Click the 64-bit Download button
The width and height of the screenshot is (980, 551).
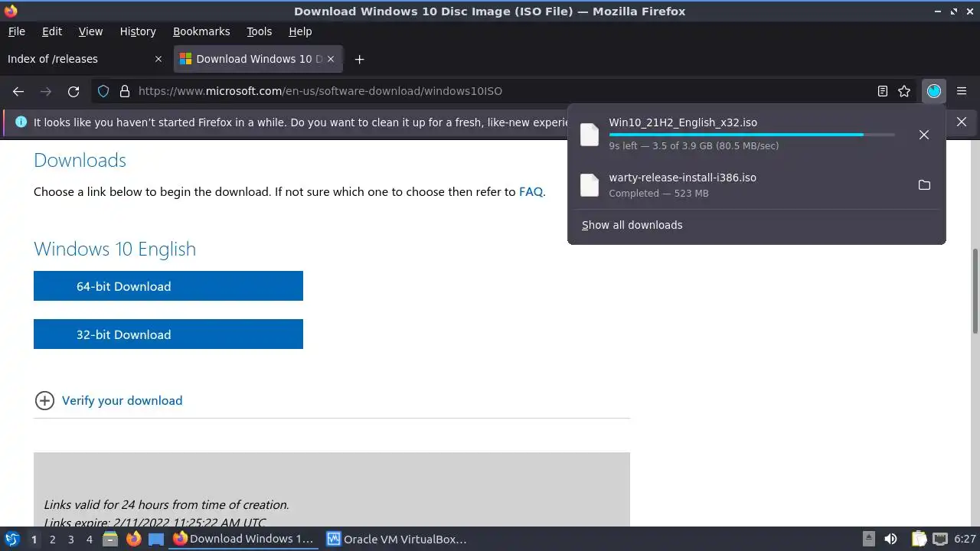(168, 286)
